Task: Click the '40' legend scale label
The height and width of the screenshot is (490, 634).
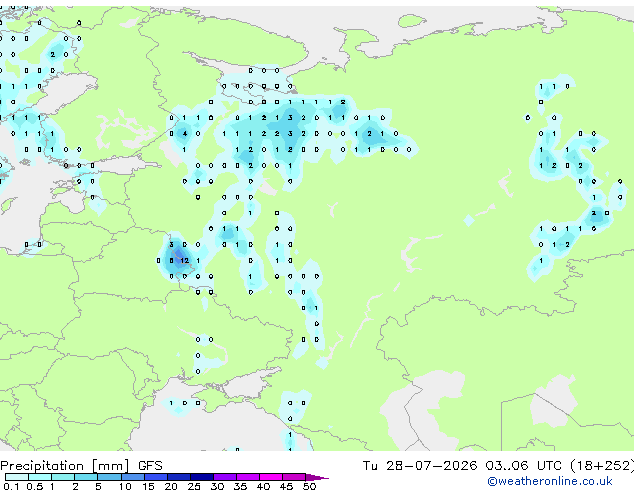Action: tap(263, 486)
